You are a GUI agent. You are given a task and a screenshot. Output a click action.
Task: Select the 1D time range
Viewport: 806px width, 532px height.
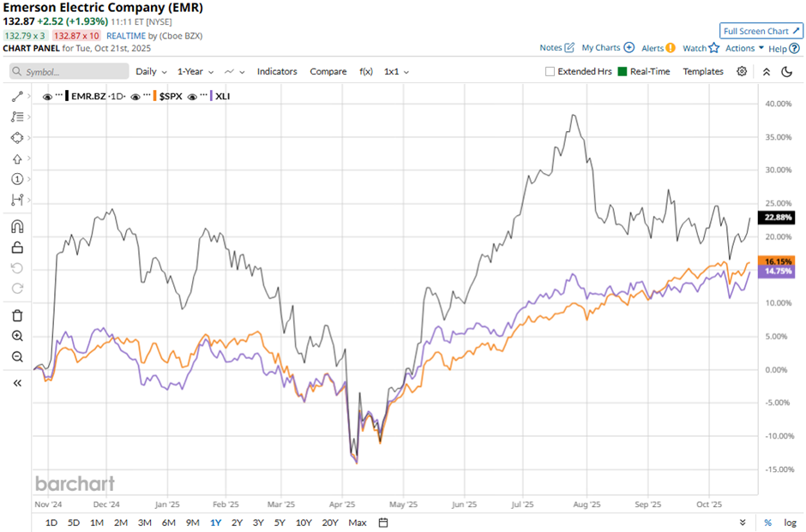point(51,523)
